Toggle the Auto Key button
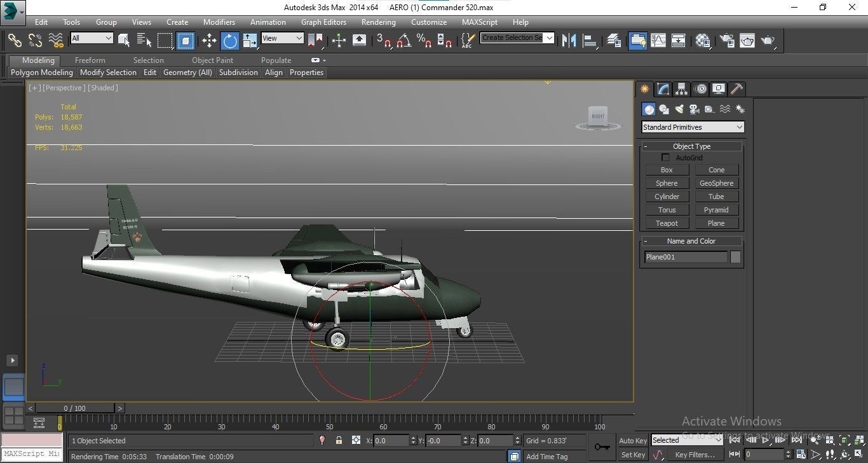This screenshot has width=868, height=463. tap(633, 441)
